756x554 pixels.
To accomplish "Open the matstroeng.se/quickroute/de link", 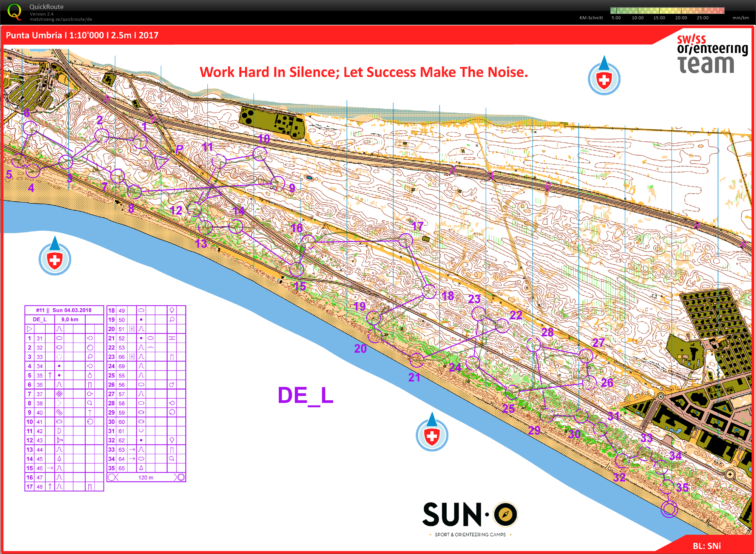I will 61,19.
